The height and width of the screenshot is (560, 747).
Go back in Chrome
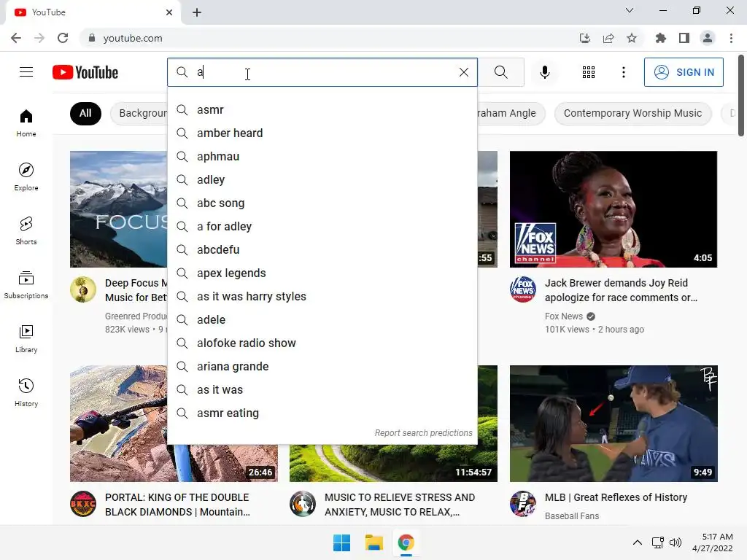click(x=16, y=38)
